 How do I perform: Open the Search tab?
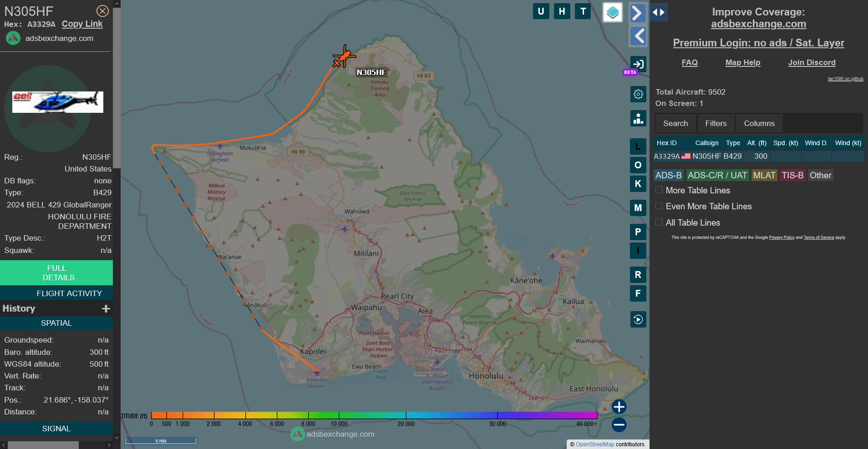click(x=675, y=123)
